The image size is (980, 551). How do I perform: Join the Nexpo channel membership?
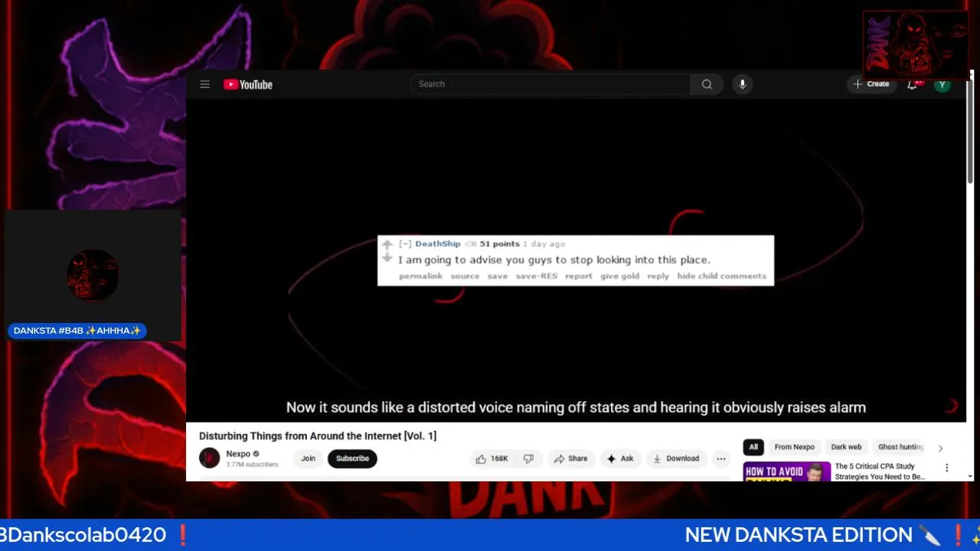308,458
